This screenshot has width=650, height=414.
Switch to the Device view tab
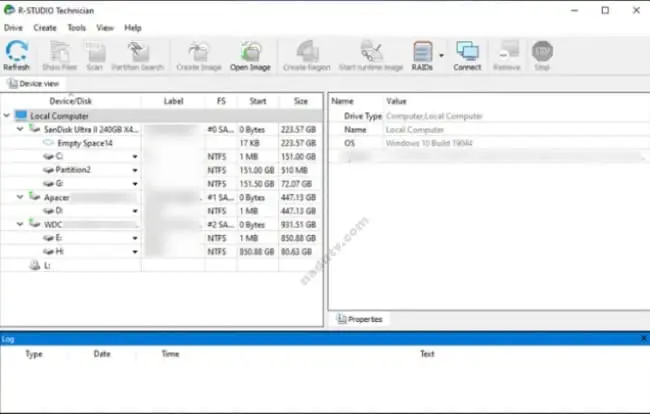33,84
